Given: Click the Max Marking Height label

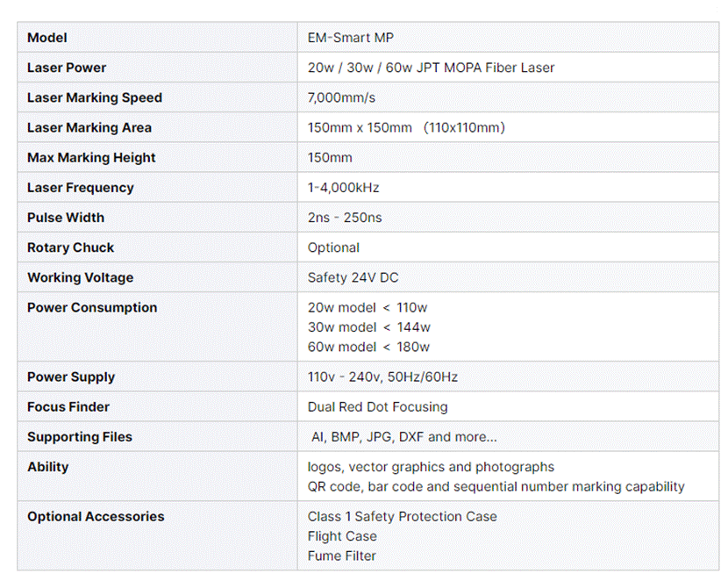Looking at the screenshot, I should (91, 158).
